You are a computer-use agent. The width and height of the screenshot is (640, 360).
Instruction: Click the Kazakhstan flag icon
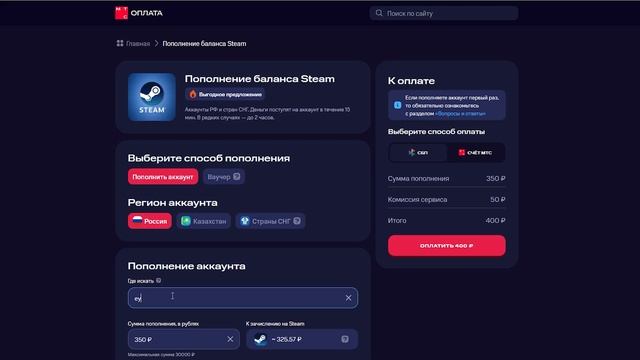tap(186, 221)
